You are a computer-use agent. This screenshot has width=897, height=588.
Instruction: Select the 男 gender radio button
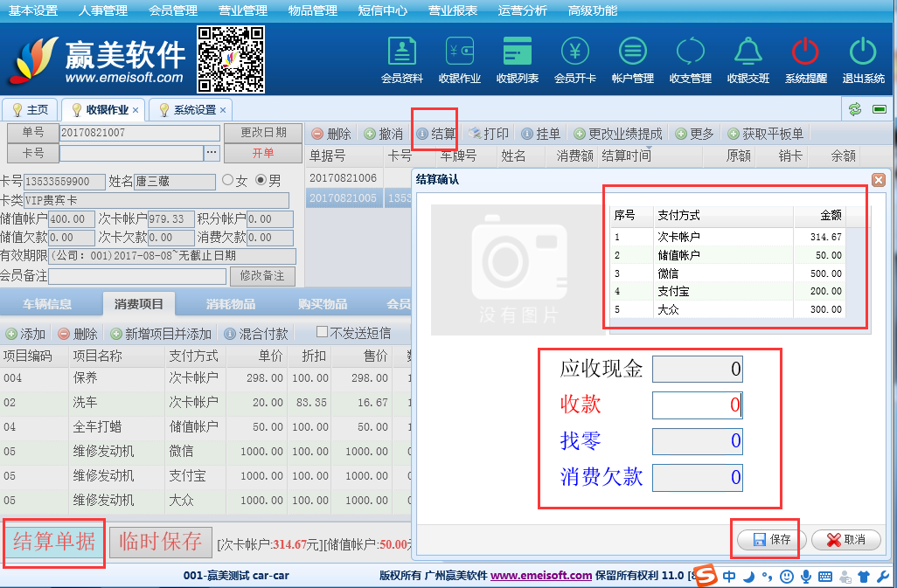point(261,181)
